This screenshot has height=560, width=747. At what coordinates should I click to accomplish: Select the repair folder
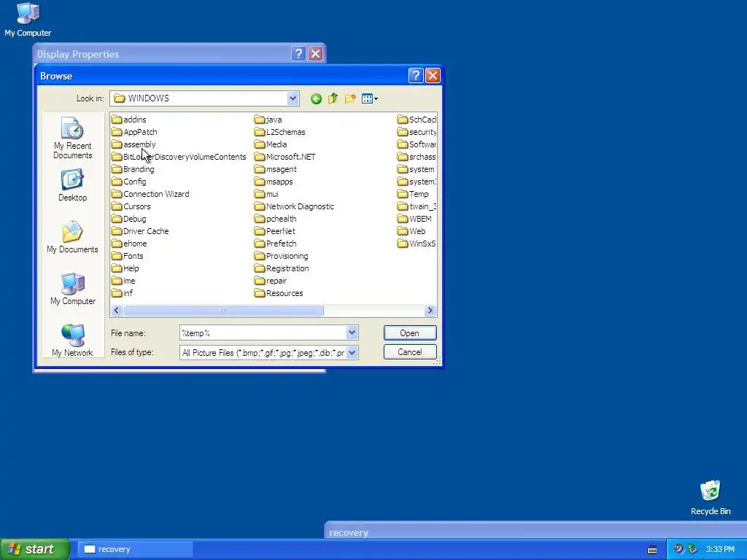point(271,281)
